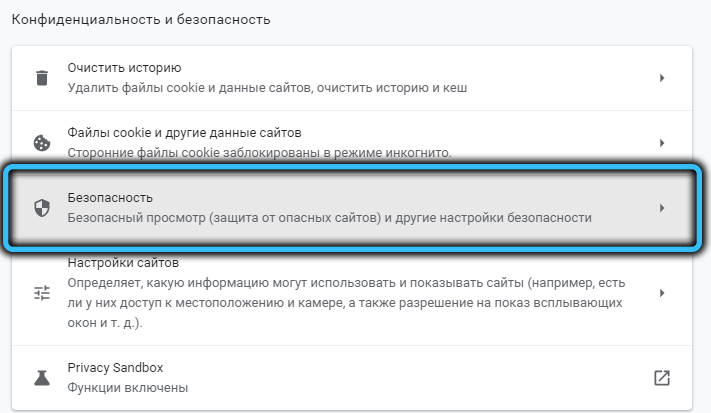
Task: Click the Определяет, какую информацию description paragraph
Action: click(346, 302)
